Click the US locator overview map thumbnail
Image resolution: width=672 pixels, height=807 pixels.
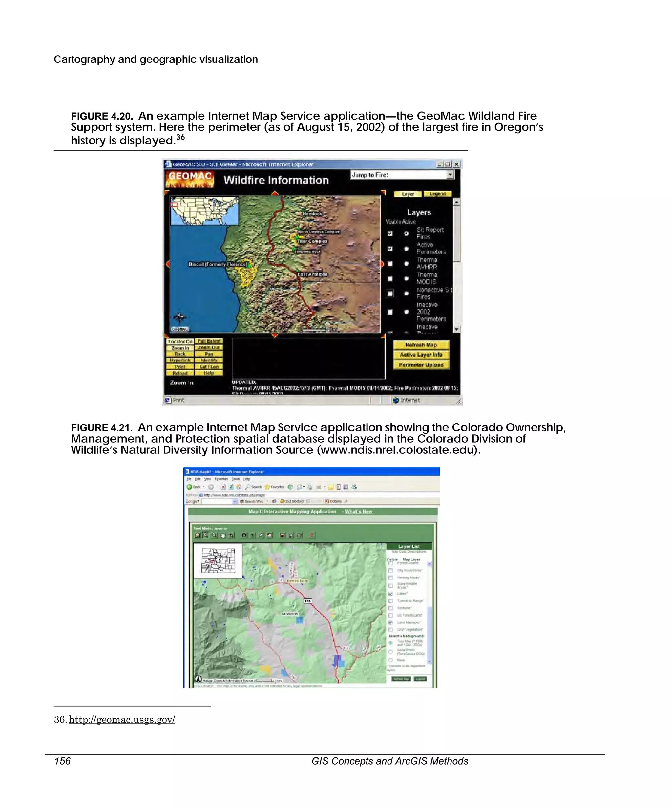204,210
